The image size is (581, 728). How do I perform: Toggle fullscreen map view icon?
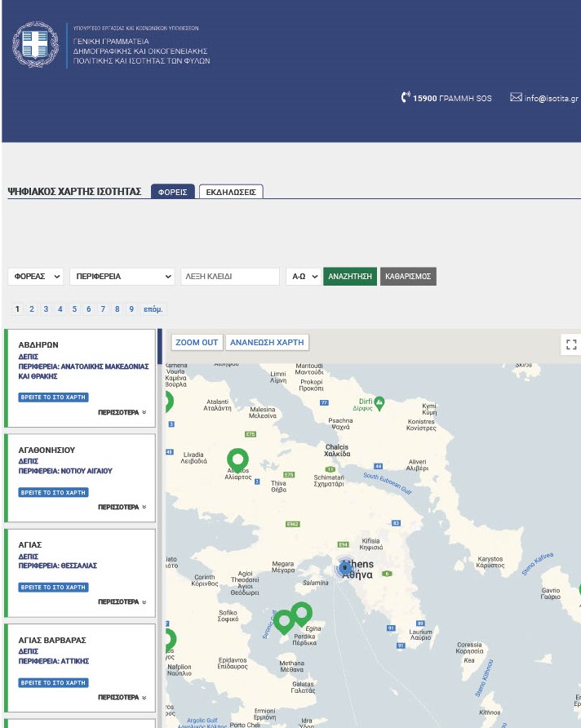coord(571,344)
